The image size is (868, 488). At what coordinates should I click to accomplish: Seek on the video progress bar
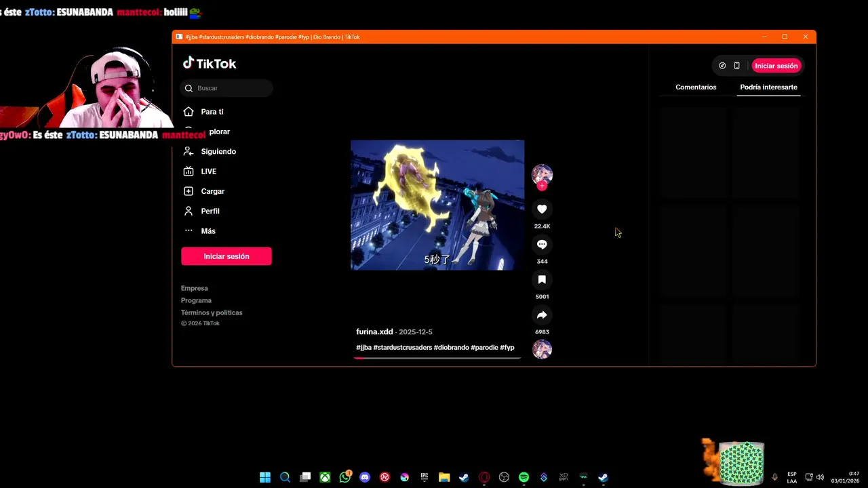tap(437, 358)
